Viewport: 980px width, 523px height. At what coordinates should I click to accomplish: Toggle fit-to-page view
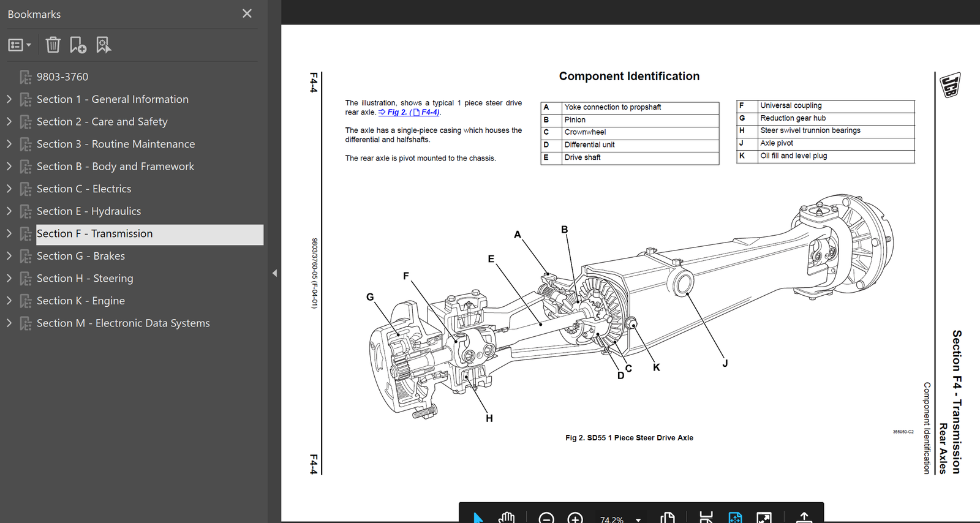tap(735, 518)
